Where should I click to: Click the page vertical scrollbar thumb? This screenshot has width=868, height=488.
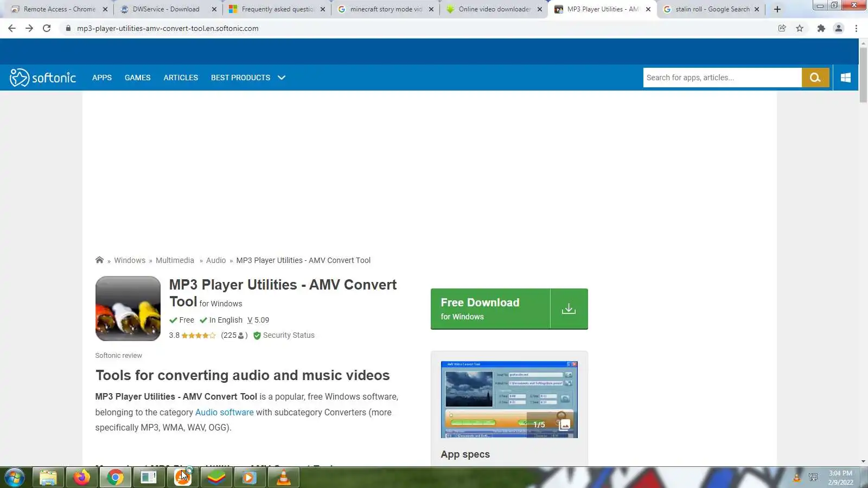[x=863, y=74]
